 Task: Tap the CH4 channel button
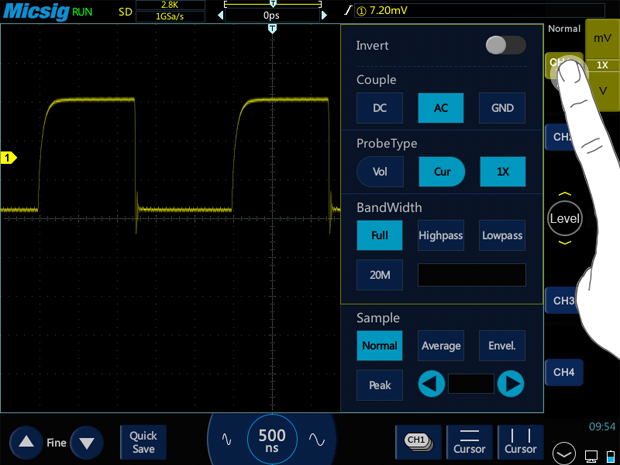(x=564, y=372)
